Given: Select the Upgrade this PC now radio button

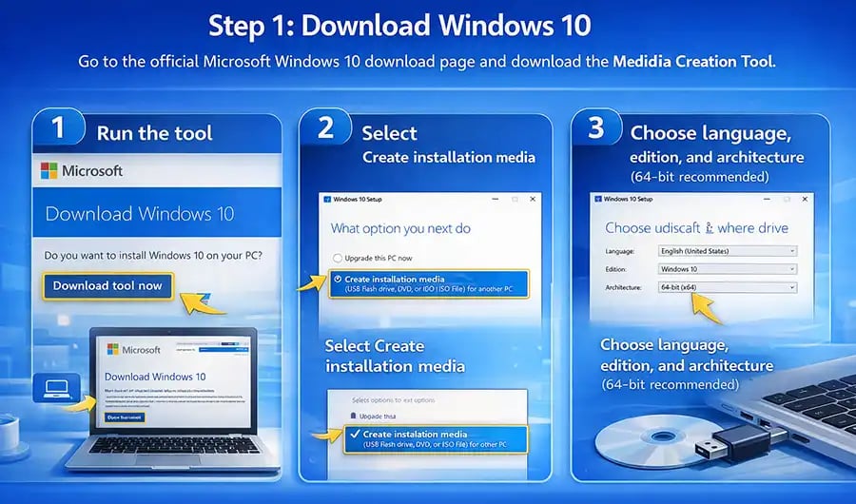Looking at the screenshot, I should 338,258.
